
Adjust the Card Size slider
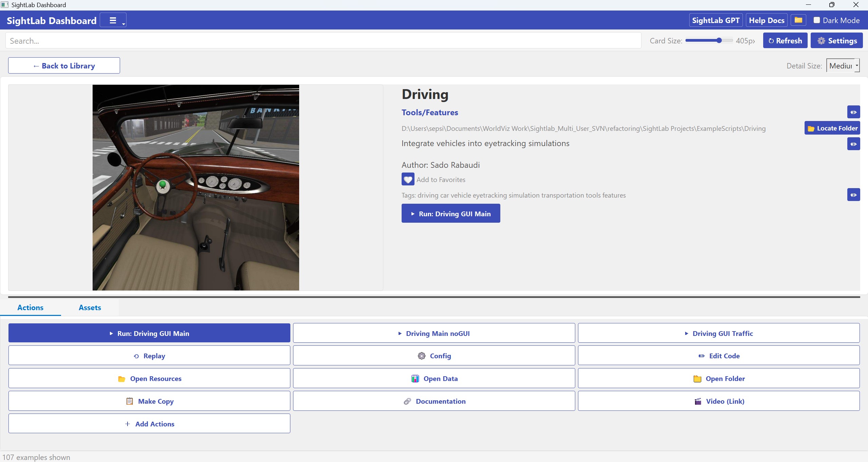[x=719, y=41]
